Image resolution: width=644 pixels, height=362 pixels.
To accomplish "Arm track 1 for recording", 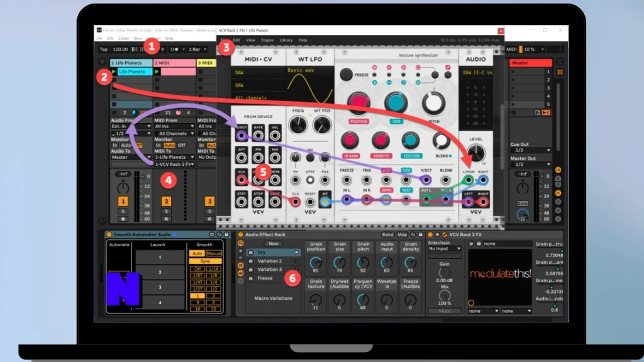I will click(123, 219).
